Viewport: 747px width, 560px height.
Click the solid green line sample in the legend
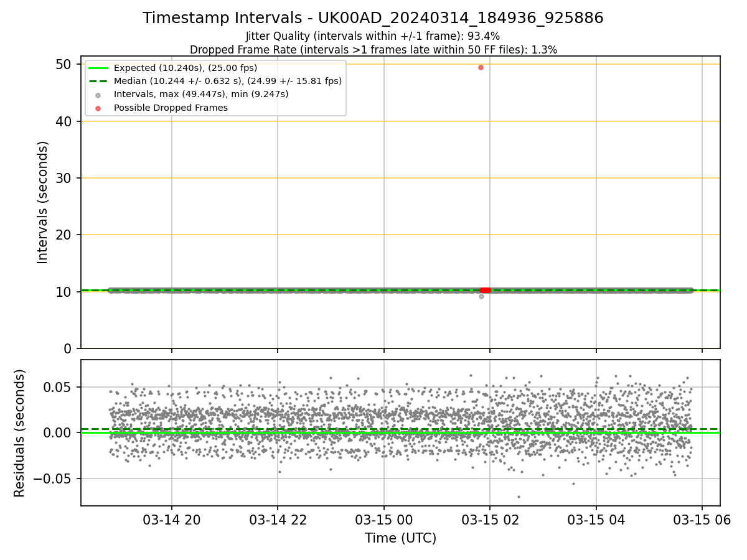(x=98, y=68)
